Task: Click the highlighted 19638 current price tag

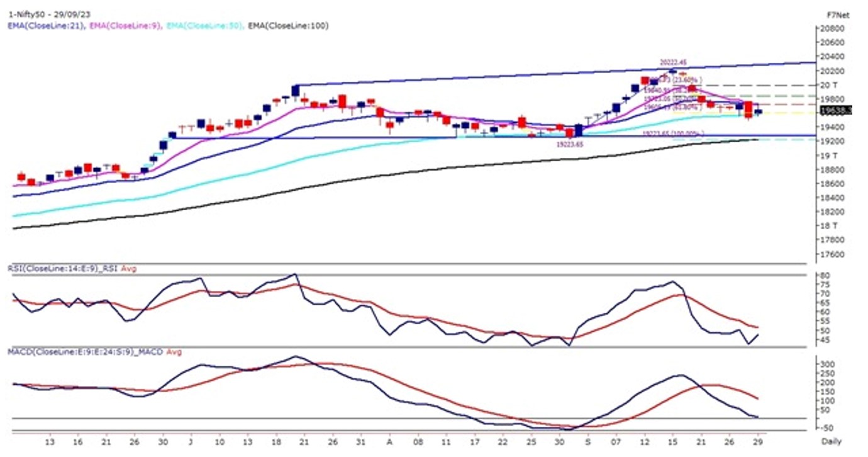Action: coord(836,111)
